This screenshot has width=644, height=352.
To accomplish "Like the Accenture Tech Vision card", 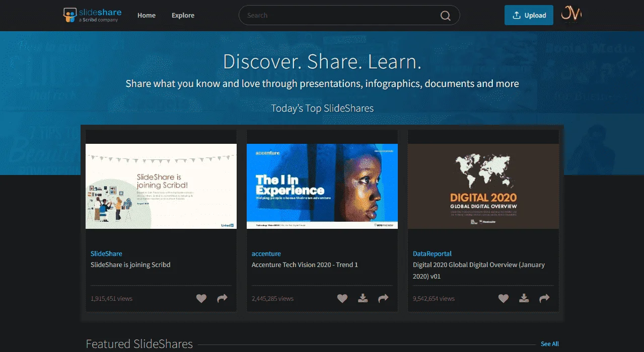I will (342, 298).
